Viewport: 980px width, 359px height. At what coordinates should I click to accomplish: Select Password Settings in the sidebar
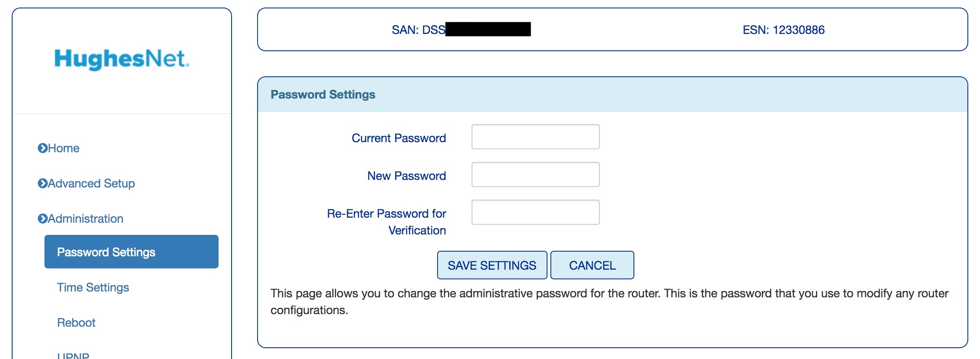click(131, 252)
